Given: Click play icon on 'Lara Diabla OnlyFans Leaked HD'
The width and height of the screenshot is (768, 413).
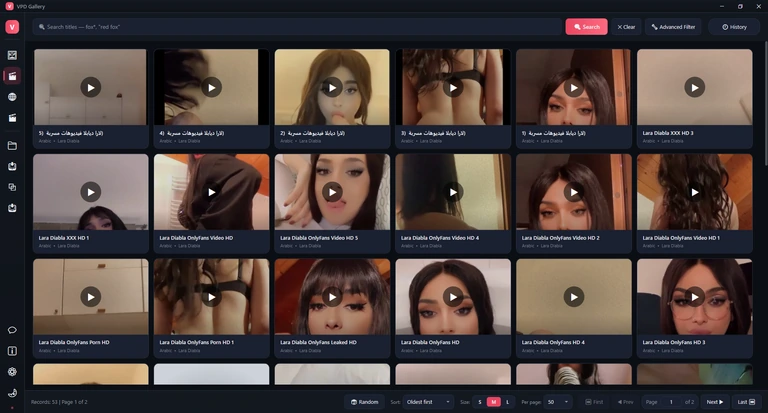Looking at the screenshot, I should coord(332,297).
